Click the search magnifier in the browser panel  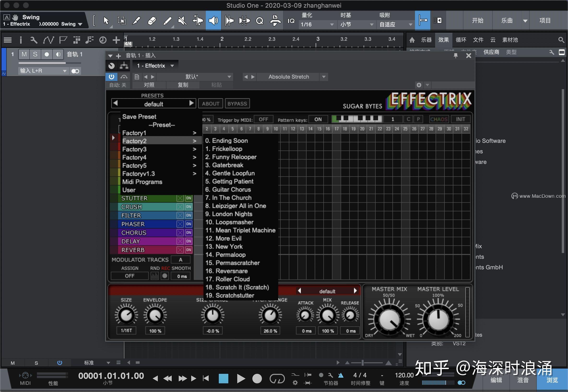(x=561, y=40)
